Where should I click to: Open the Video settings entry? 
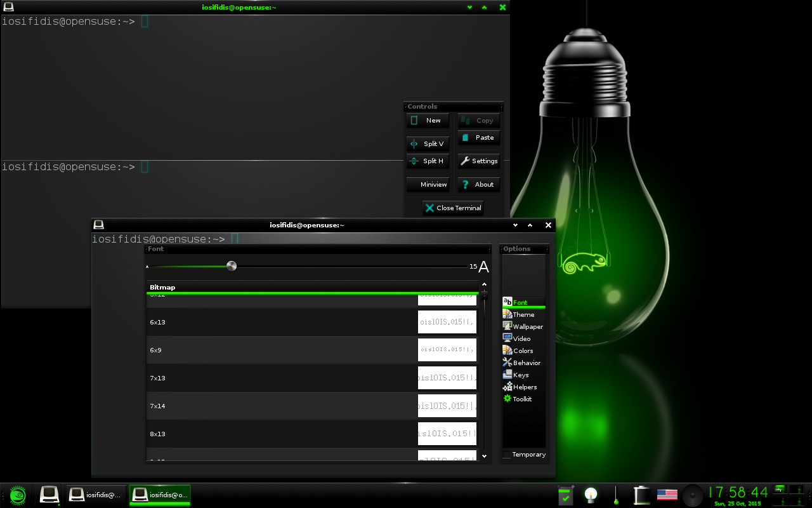click(x=521, y=339)
